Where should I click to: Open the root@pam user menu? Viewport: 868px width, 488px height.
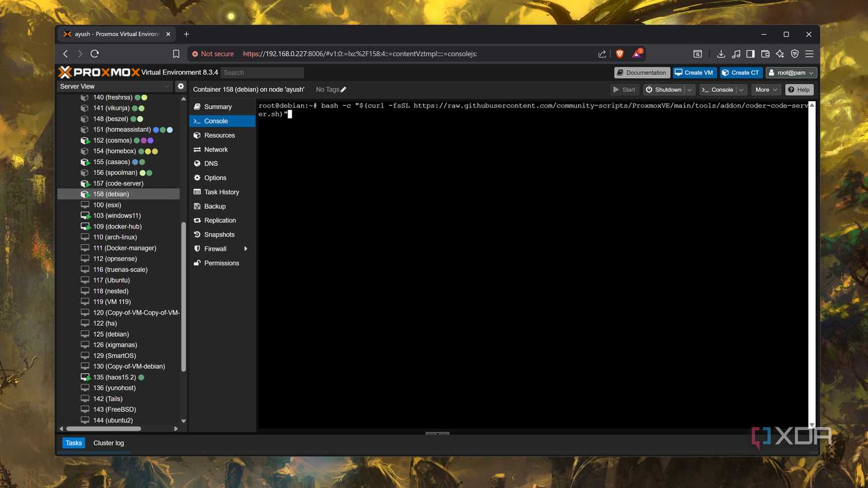[792, 73]
